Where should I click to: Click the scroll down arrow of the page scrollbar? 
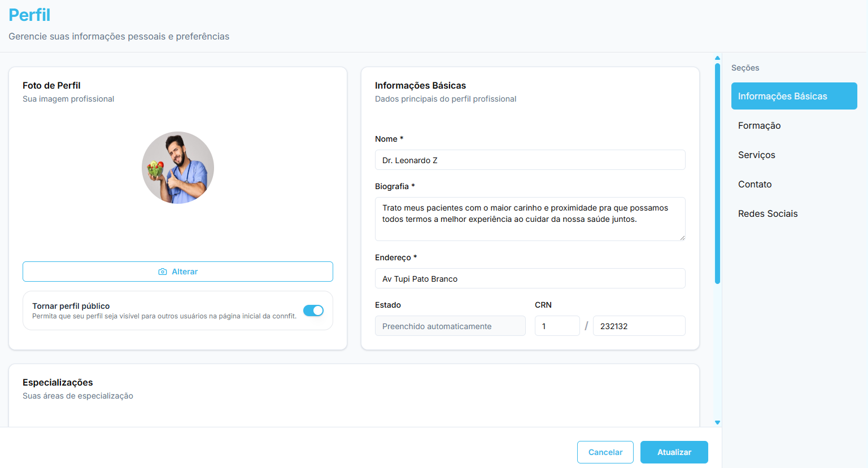click(x=717, y=422)
